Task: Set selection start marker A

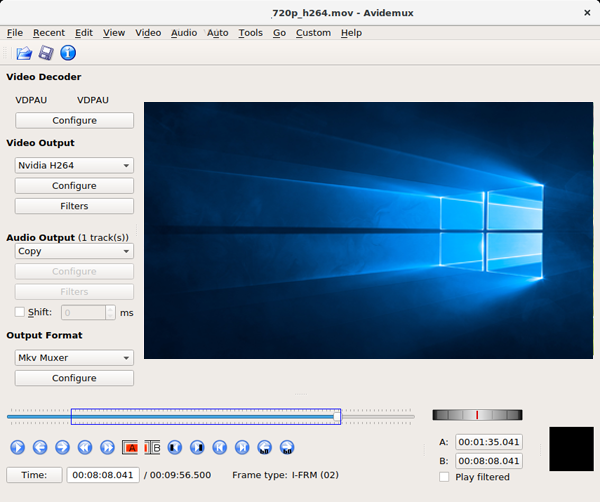Action: 130,447
